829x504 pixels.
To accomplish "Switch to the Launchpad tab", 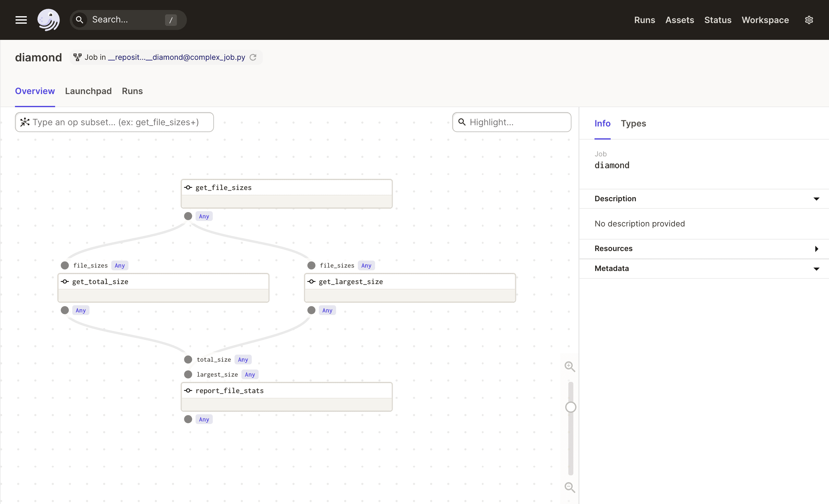I will (x=88, y=91).
